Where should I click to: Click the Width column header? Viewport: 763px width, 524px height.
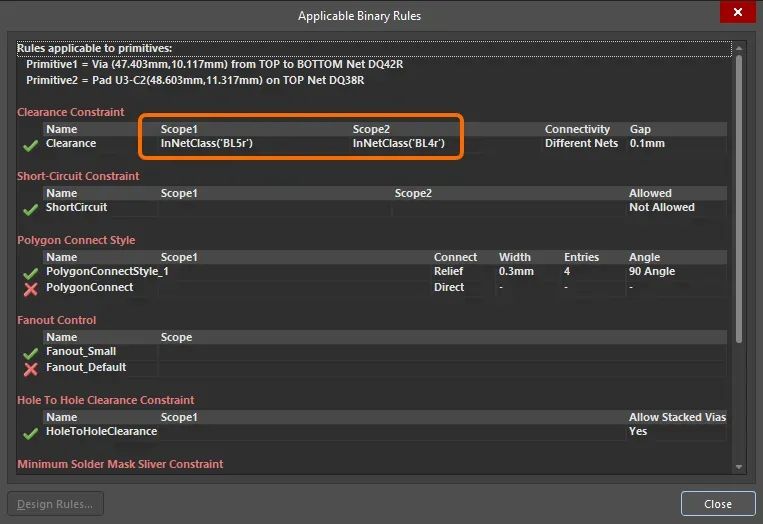(514, 257)
